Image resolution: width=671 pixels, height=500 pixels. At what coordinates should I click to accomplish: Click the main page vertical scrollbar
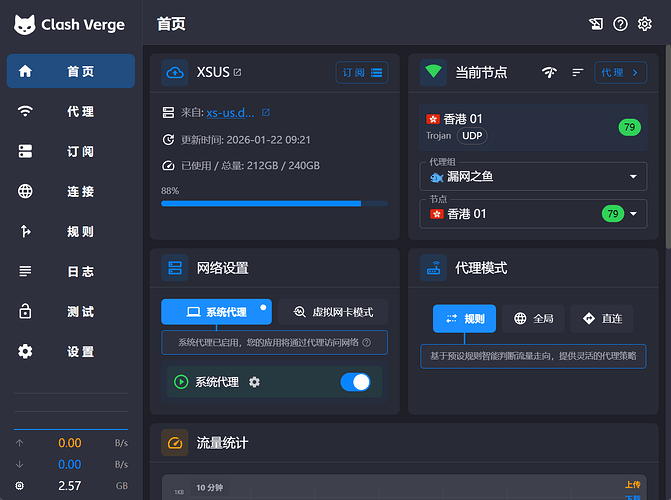pos(668,146)
